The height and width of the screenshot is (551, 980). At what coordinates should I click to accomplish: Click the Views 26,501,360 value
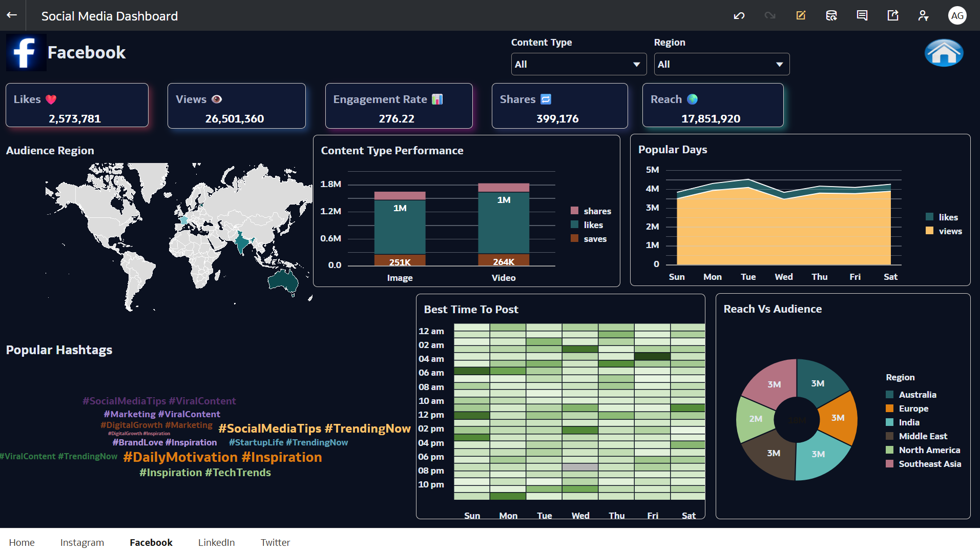(235, 118)
